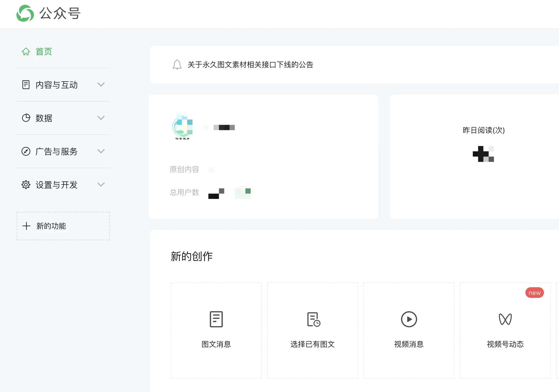
Task: Click the compass icon for 广告与服务
Action: pos(26,151)
